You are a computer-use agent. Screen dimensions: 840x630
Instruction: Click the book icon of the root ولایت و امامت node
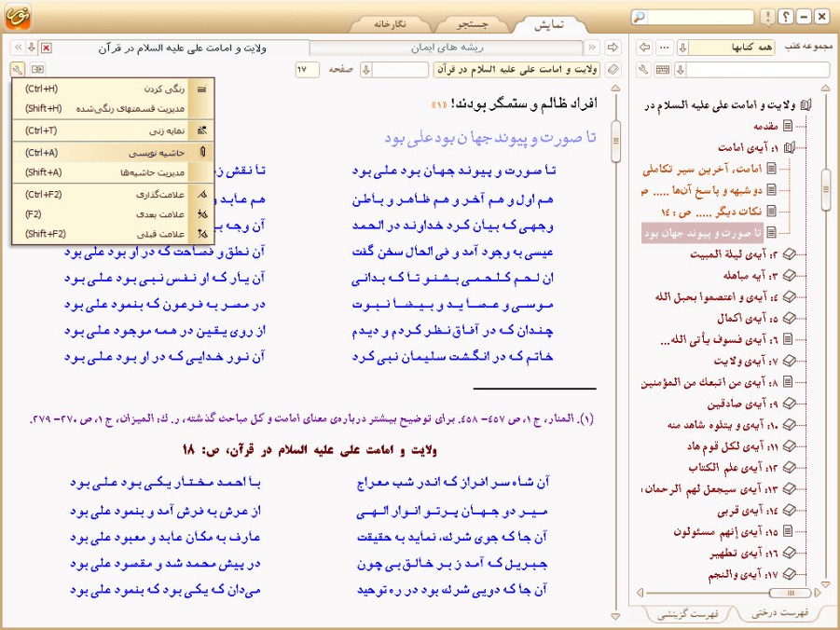click(806, 105)
